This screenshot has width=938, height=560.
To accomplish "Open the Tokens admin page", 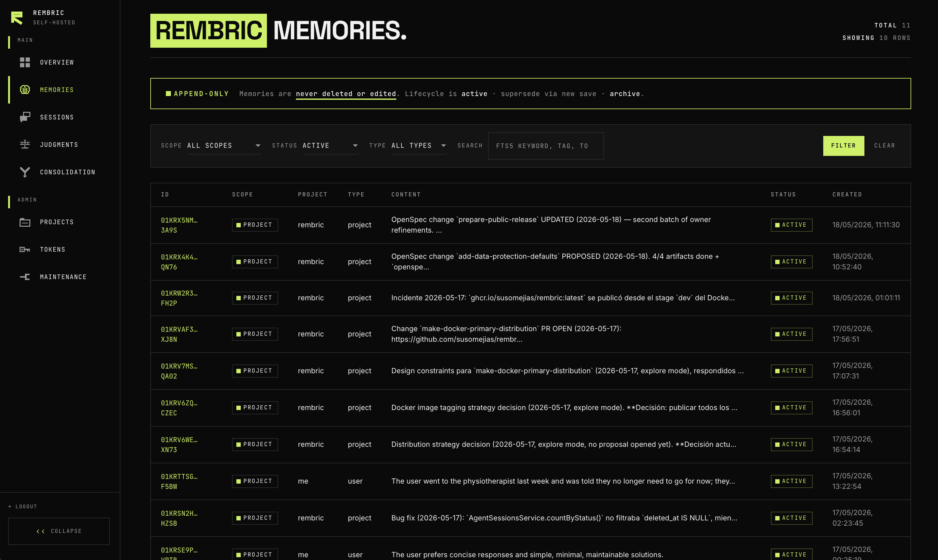I will (52, 249).
